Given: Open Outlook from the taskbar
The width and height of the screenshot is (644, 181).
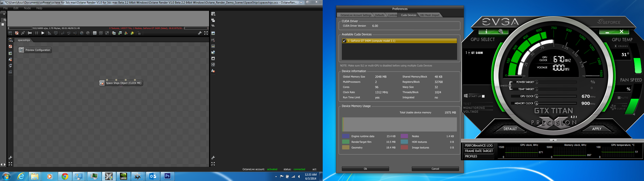Looking at the screenshot, I should tap(153, 176).
